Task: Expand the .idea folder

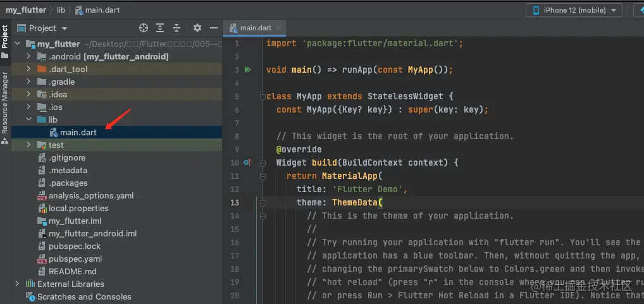Action: [x=28, y=94]
